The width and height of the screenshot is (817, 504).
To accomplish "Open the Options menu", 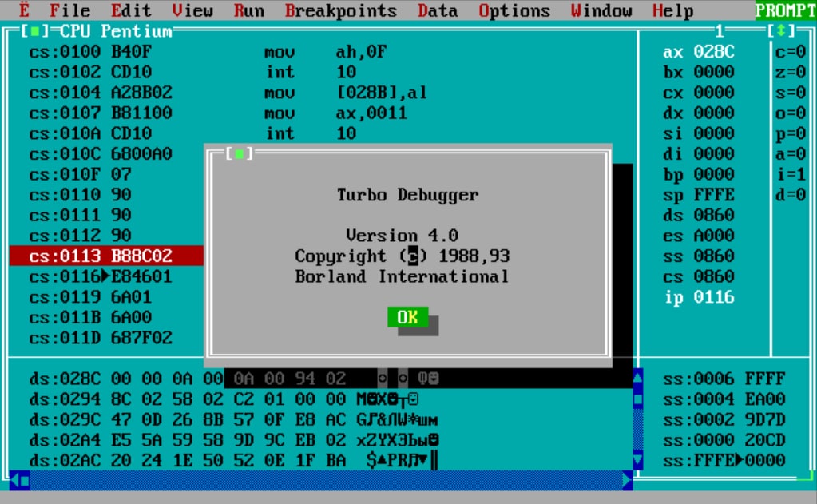I will pyautogui.click(x=514, y=10).
